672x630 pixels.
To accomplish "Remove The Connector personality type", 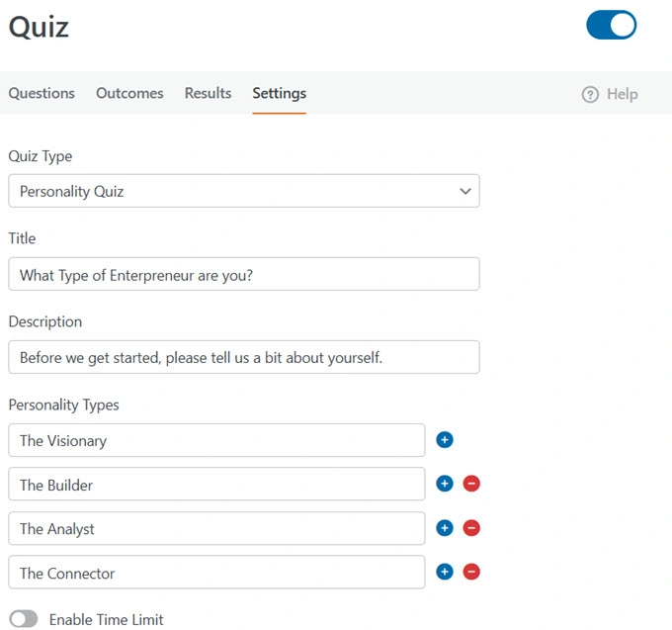I will (x=471, y=572).
